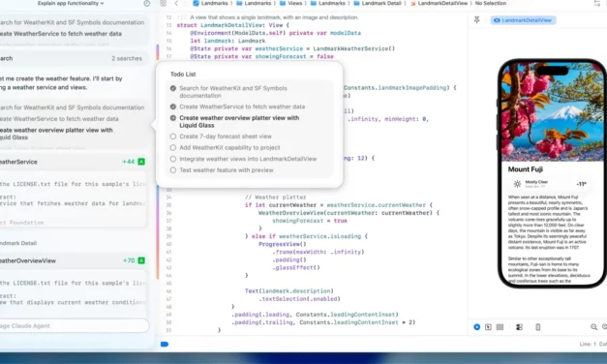Expand the Search row showing 2 searches
607x364 pixels.
(x=74, y=58)
